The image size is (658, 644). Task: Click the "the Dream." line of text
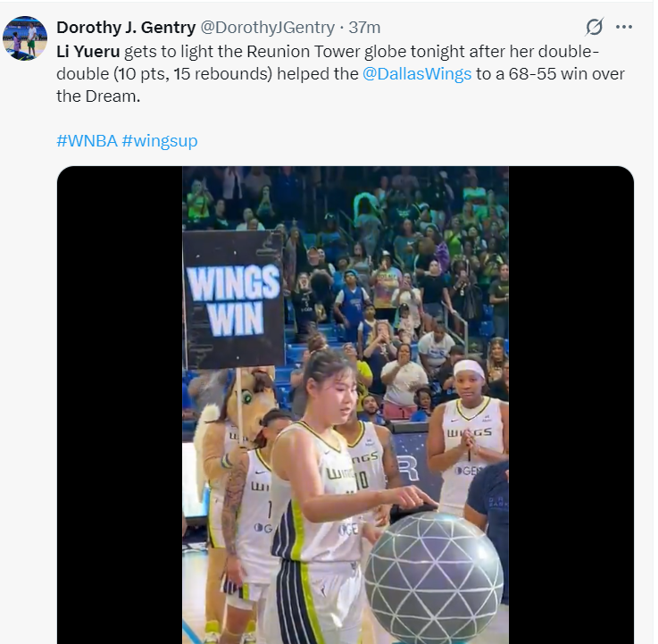[98, 96]
